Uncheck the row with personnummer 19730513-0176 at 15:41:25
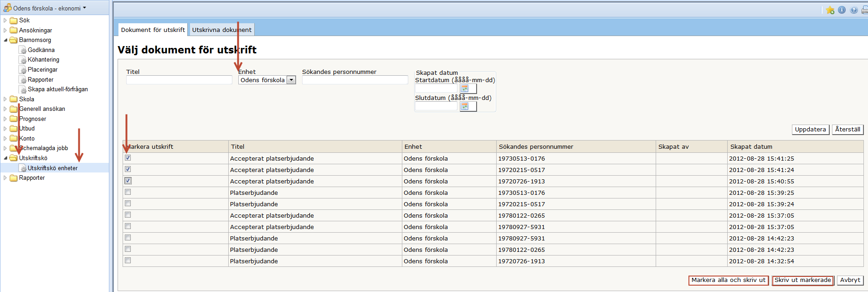Viewport: 868px width, 292px height. point(128,158)
